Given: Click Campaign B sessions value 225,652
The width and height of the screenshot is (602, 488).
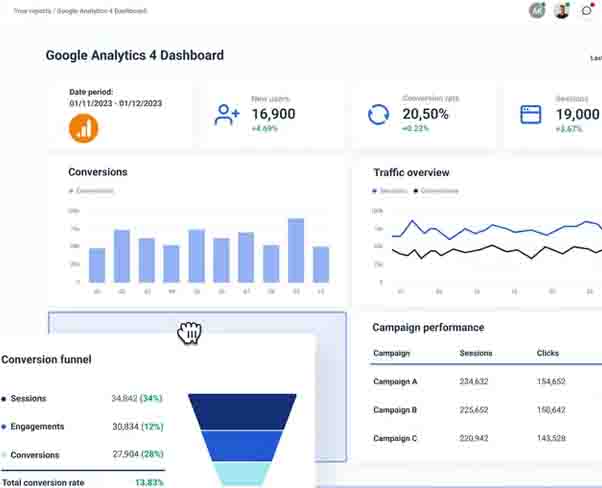Looking at the screenshot, I should pos(474,410).
